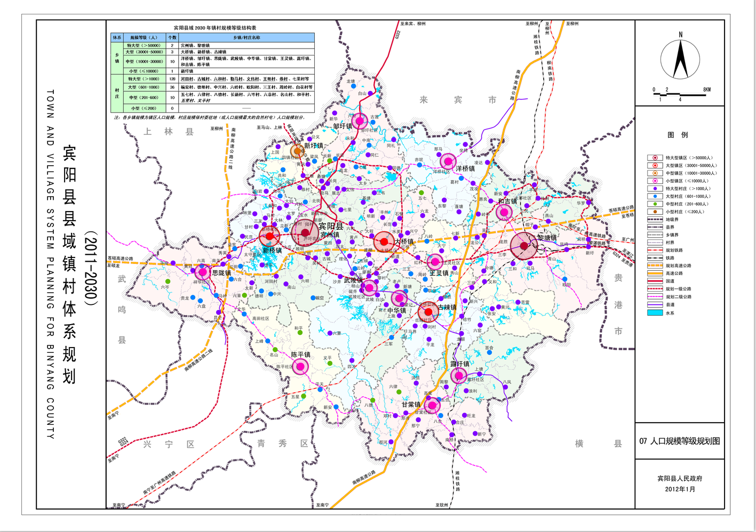
Task: Click 特大型镇区 legend symbol
Action: coord(655,158)
